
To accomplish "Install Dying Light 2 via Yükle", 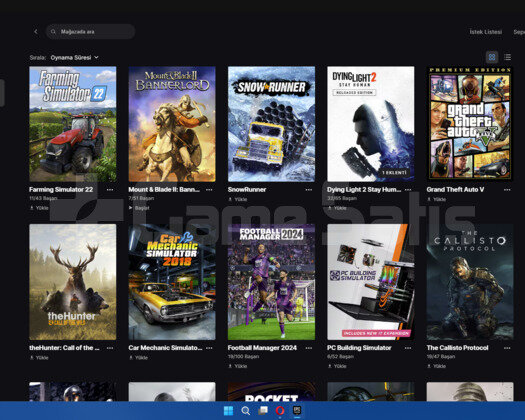I will coord(337,208).
